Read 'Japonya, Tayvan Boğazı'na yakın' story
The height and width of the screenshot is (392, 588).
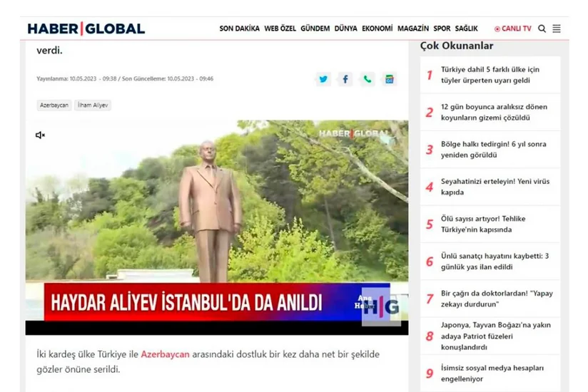pyautogui.click(x=490, y=336)
